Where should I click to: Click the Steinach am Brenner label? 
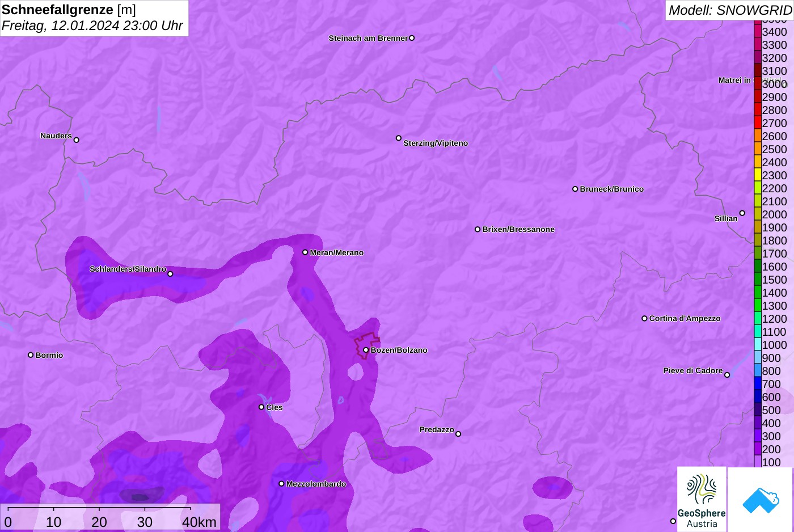(x=368, y=38)
